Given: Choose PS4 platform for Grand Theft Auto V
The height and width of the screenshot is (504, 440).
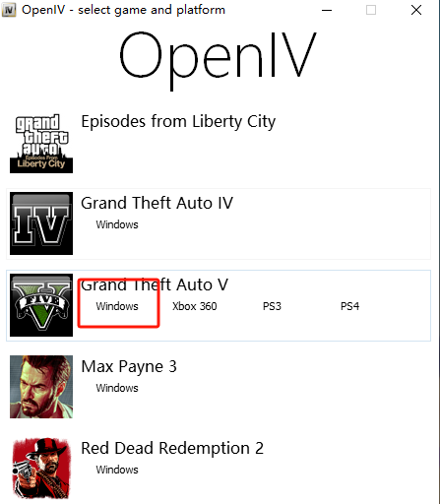Looking at the screenshot, I should click(349, 306).
